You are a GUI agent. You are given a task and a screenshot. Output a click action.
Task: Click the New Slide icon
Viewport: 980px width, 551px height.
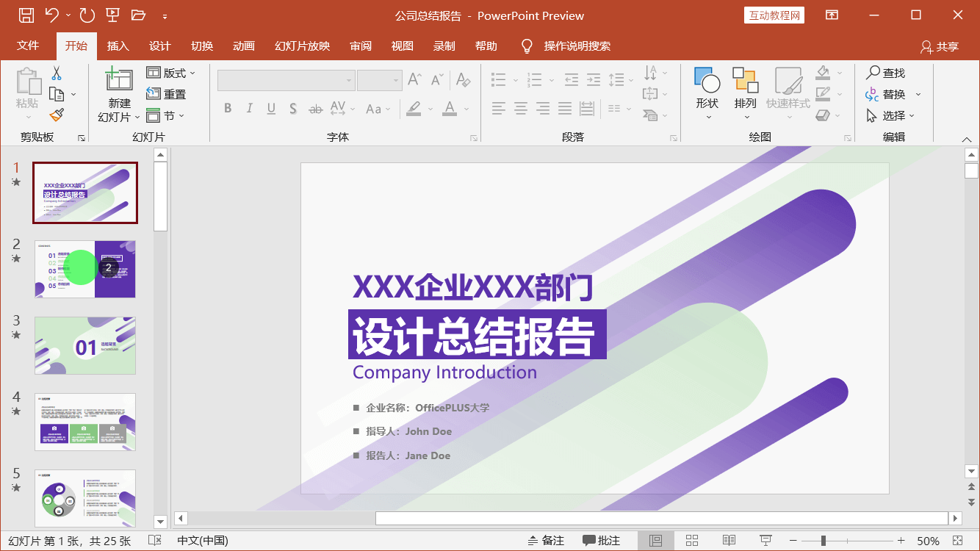pos(119,79)
